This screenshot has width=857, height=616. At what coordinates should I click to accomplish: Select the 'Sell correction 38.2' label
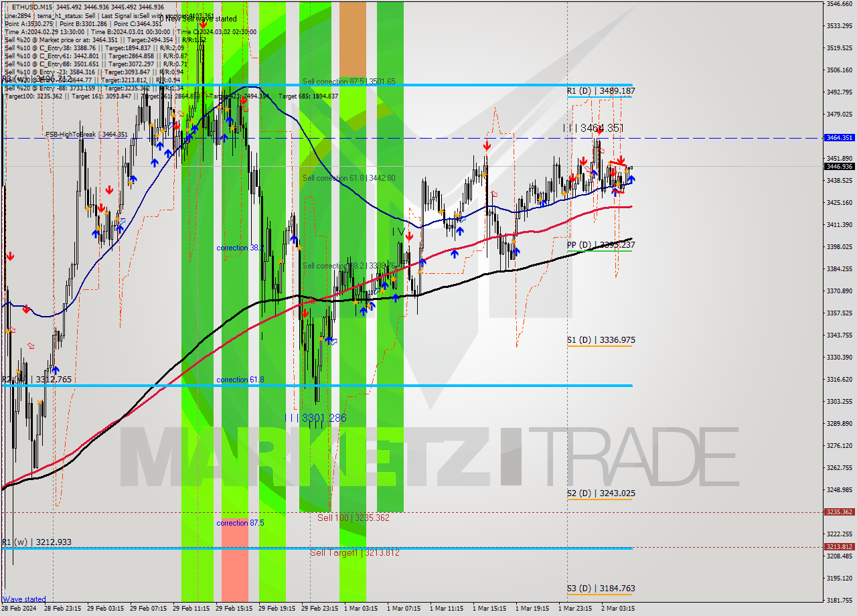click(x=348, y=266)
